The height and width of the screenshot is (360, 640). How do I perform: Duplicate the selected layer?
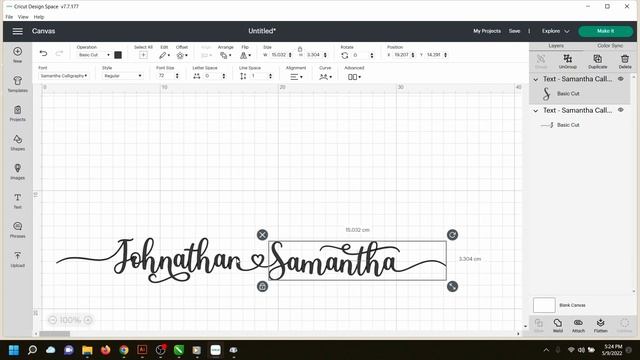(598, 61)
